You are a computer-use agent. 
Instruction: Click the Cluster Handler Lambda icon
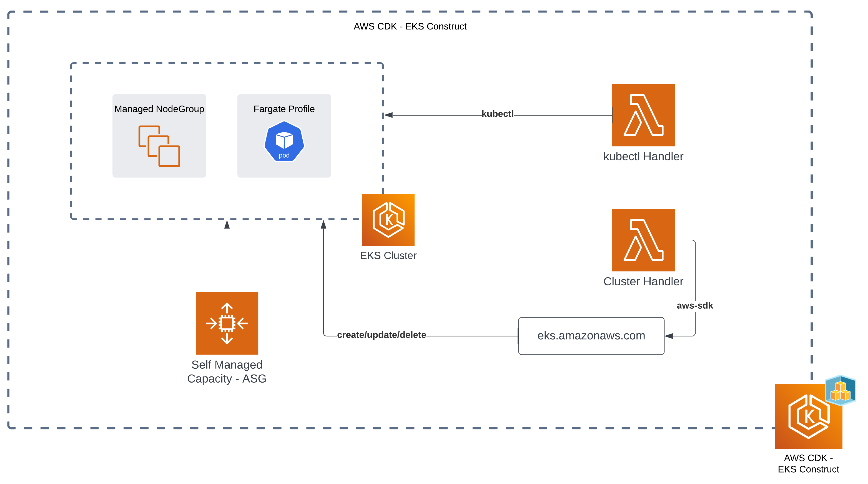click(x=643, y=240)
